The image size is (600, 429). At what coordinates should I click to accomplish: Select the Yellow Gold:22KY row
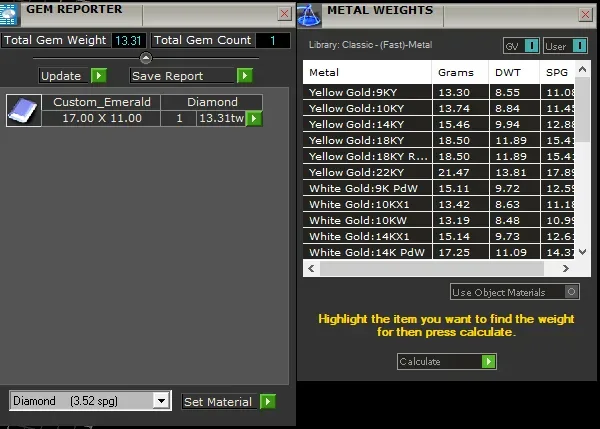click(439, 173)
